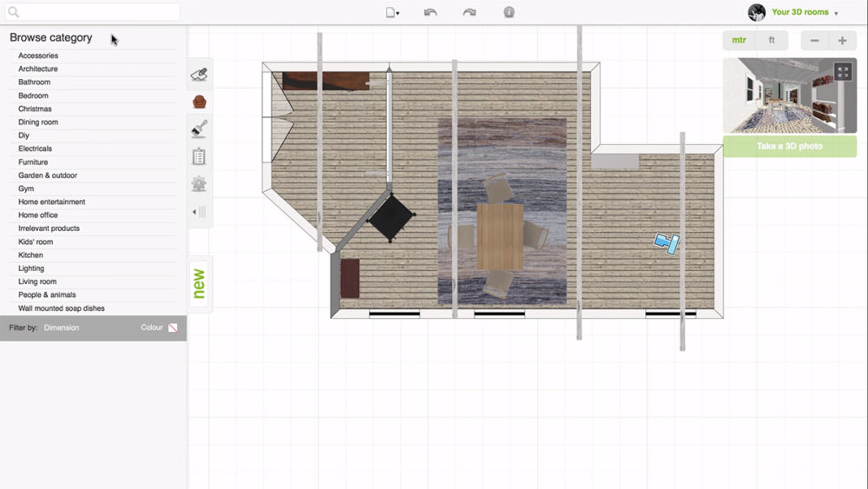Screen dimensions: 868x489
Task: Select the grey item on the right room wall
Action: [615, 162]
